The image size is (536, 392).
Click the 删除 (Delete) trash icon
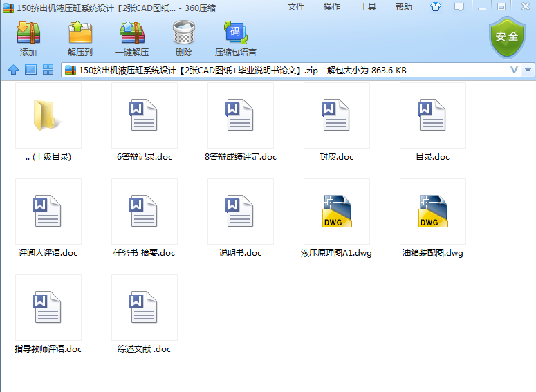click(x=184, y=32)
